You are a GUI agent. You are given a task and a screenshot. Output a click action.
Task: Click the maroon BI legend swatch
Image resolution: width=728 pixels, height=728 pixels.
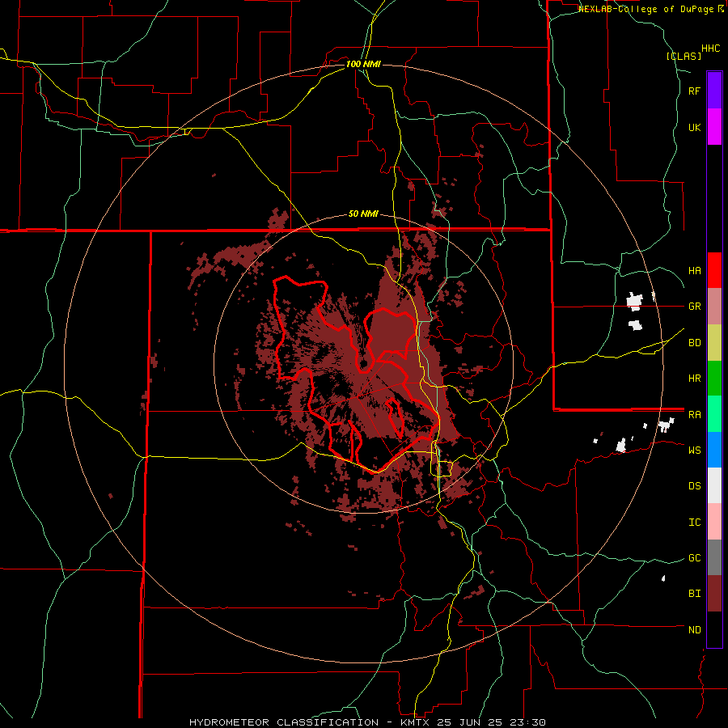tap(714, 594)
